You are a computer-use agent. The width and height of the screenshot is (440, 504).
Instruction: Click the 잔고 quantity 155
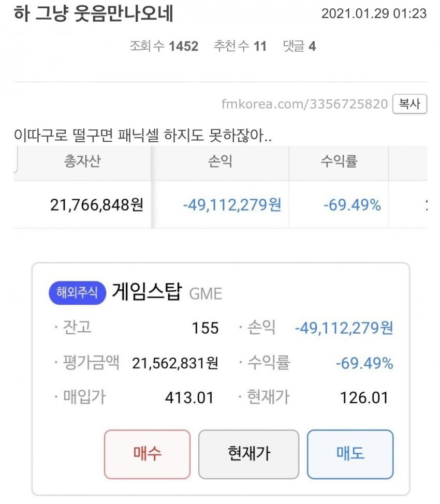tap(205, 329)
